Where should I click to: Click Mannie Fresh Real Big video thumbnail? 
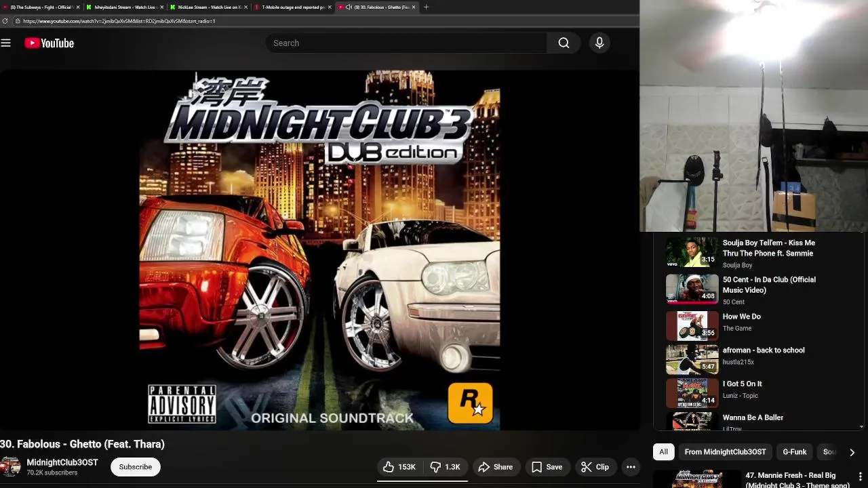pyautogui.click(x=698, y=479)
